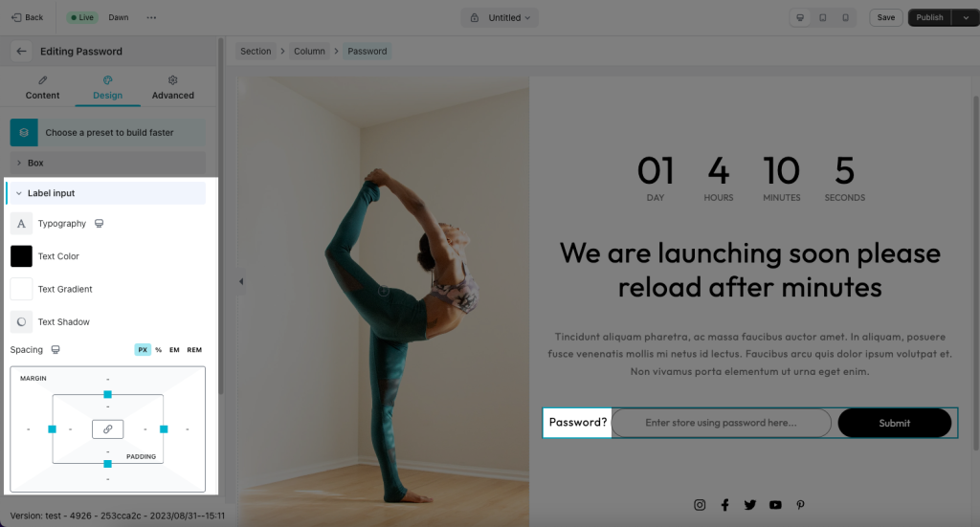Switch to desktop device preview
The width and height of the screenshot is (980, 527).
pos(800,17)
